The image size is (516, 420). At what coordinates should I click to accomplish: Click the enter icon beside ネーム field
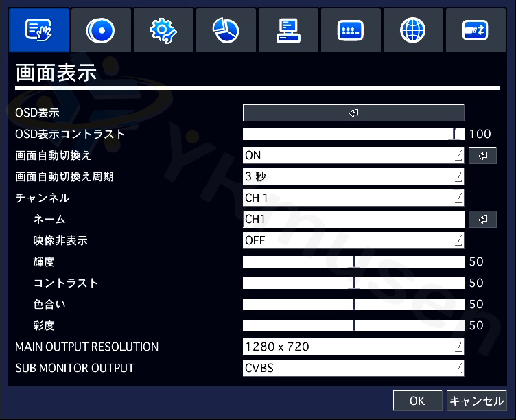[x=482, y=220]
